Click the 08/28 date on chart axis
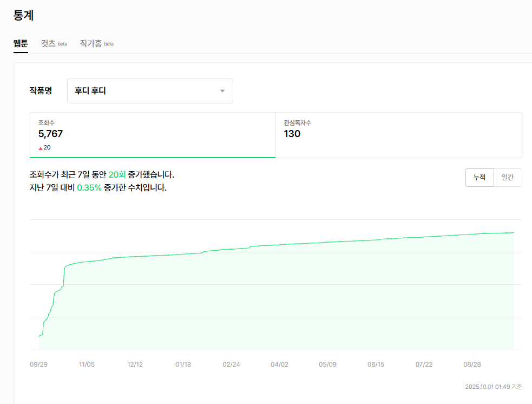The height and width of the screenshot is (404, 532). click(472, 364)
